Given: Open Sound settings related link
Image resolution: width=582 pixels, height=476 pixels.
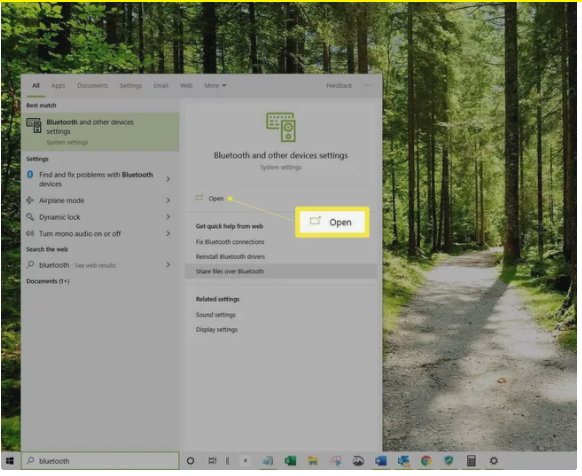Looking at the screenshot, I should coord(216,315).
